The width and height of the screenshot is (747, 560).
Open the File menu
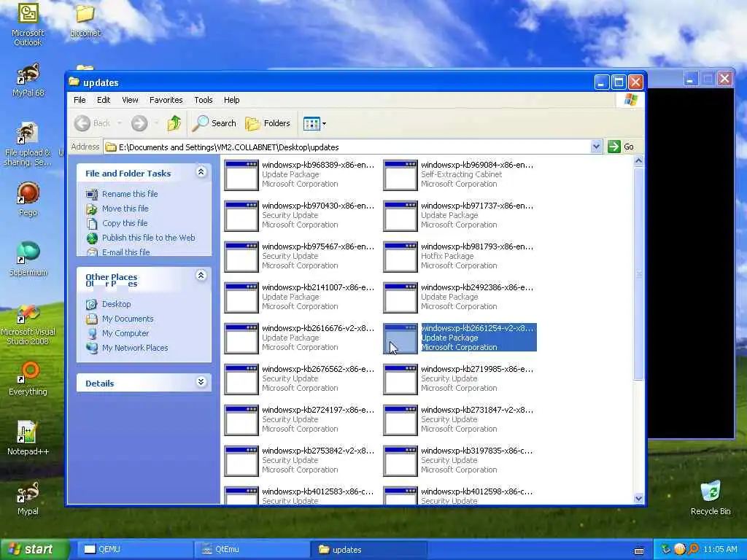coord(80,100)
